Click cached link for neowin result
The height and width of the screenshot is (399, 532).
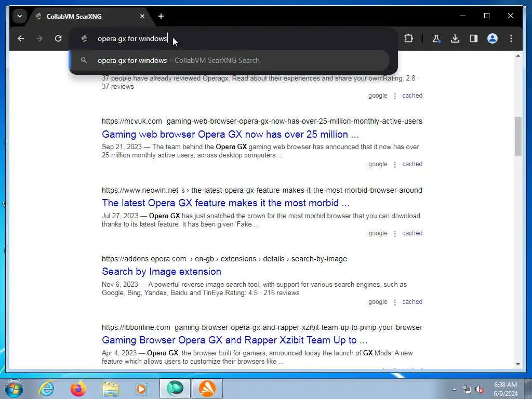pos(412,233)
